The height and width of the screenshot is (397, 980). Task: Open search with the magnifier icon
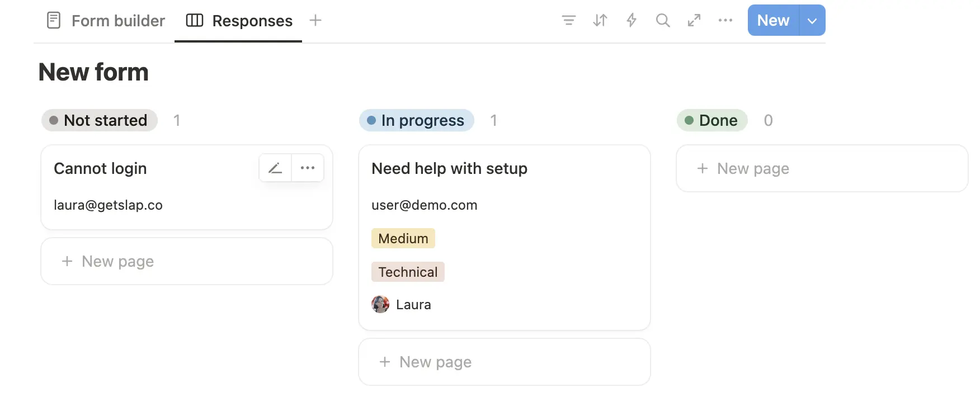(x=663, y=21)
